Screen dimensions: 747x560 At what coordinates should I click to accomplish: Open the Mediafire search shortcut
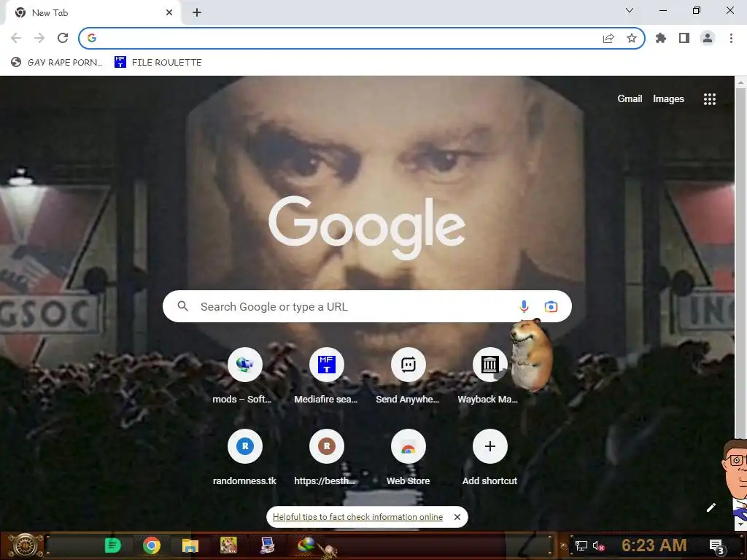(327, 365)
